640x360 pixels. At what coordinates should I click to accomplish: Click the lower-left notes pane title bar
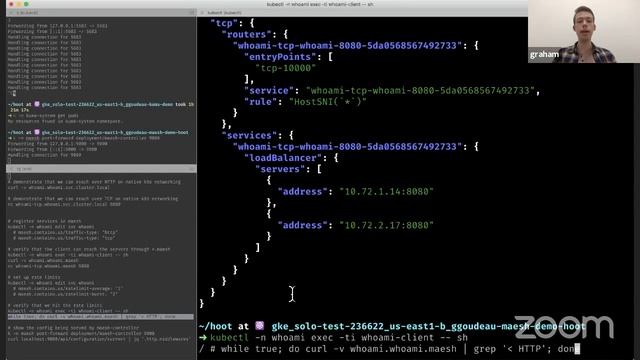pos(101,169)
